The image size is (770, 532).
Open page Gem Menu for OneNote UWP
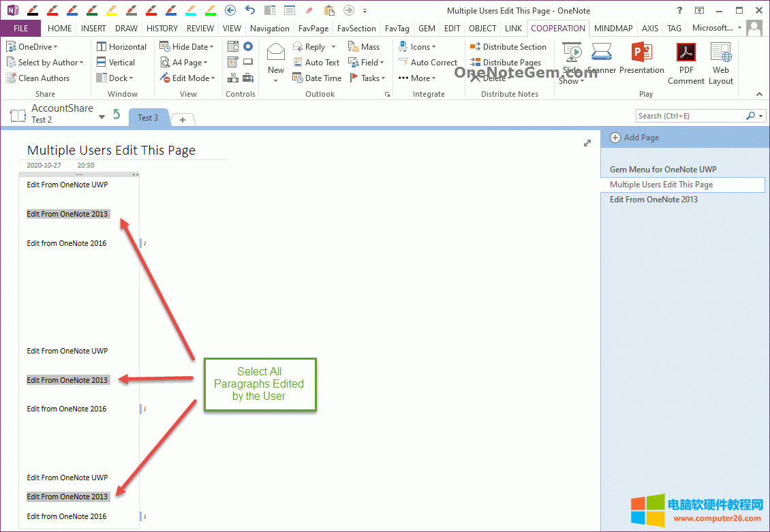[663, 170]
